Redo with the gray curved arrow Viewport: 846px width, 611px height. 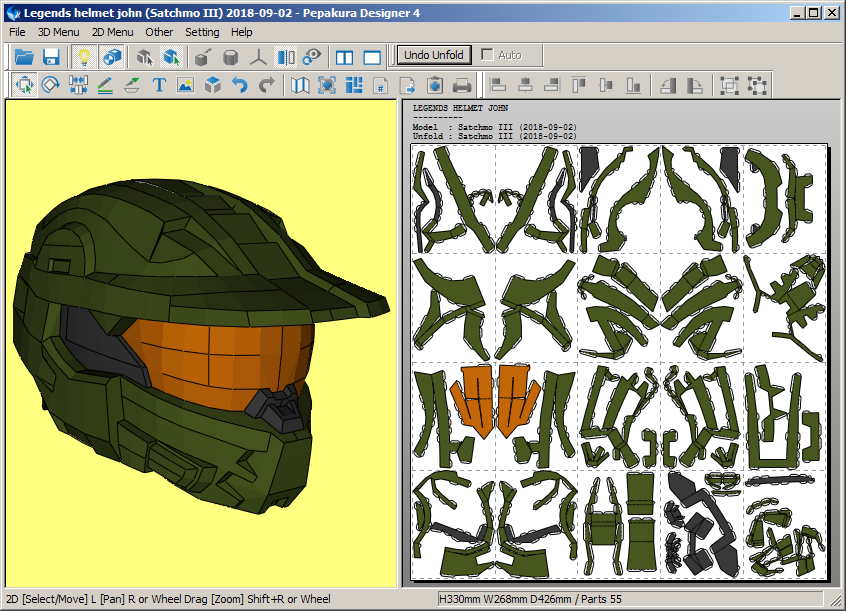pyautogui.click(x=267, y=85)
